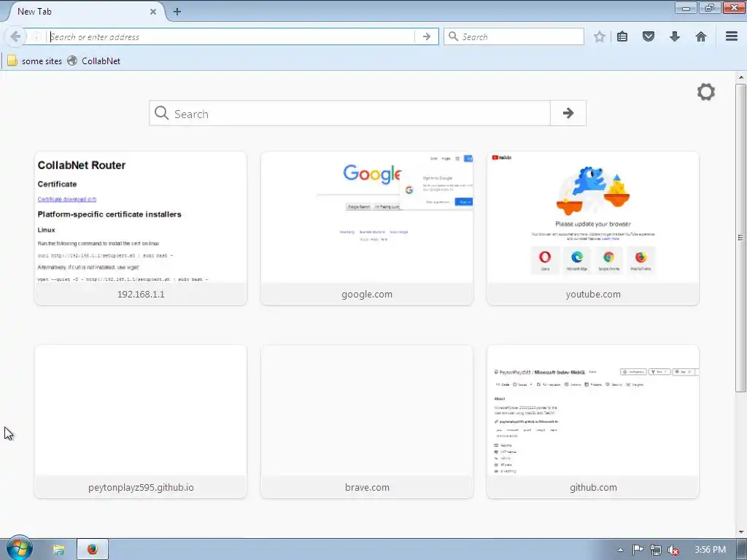Screen dimensions: 747x560
Task: Open the network tray icon
Action: point(656,550)
